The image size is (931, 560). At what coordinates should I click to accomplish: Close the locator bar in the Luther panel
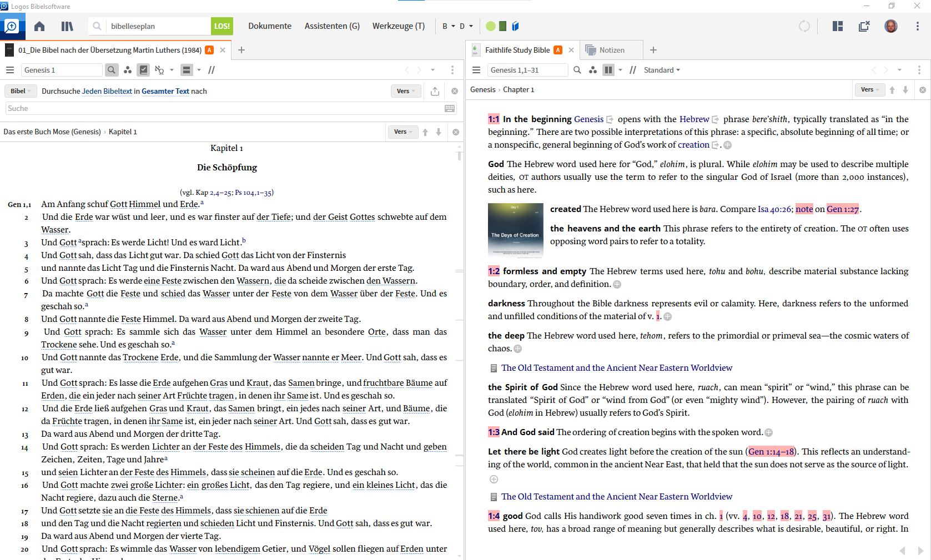coord(456,132)
